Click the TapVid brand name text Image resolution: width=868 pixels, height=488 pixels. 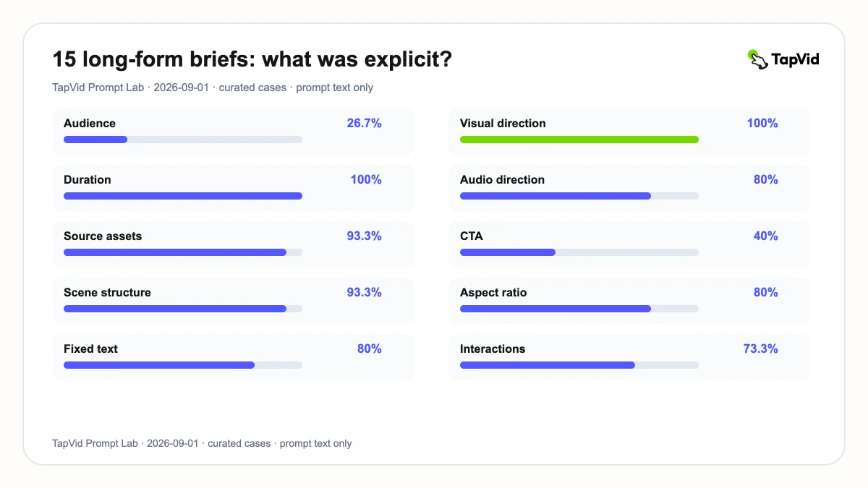tap(795, 60)
